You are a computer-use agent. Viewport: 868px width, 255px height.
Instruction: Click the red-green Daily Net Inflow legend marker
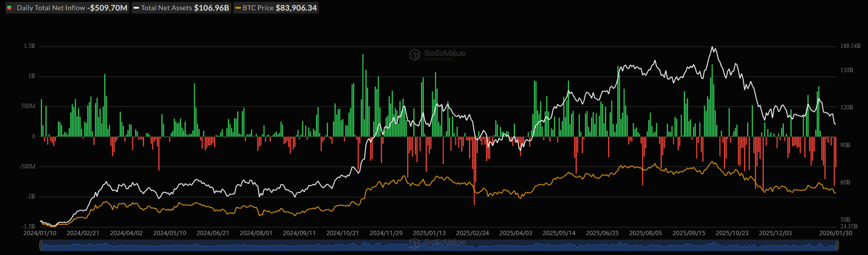pos(9,8)
